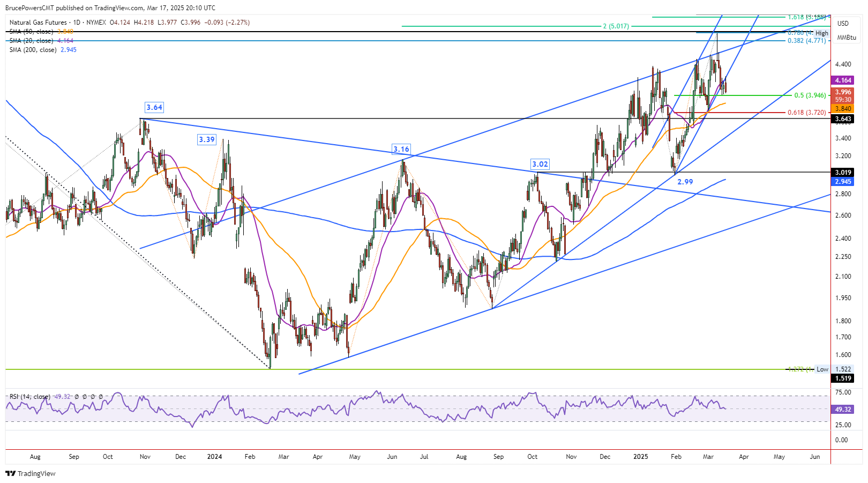868x483 pixels.
Task: Click the orange 3.840 price tag
Action: (843, 109)
